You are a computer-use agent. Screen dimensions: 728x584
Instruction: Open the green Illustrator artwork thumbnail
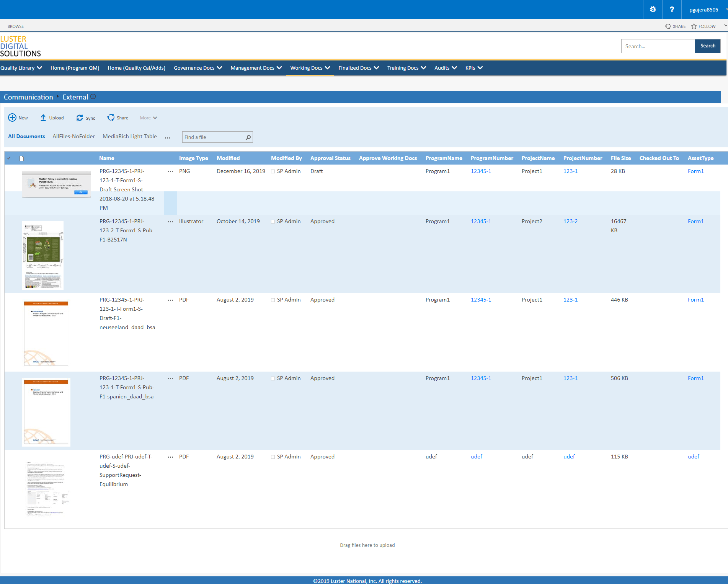click(42, 255)
